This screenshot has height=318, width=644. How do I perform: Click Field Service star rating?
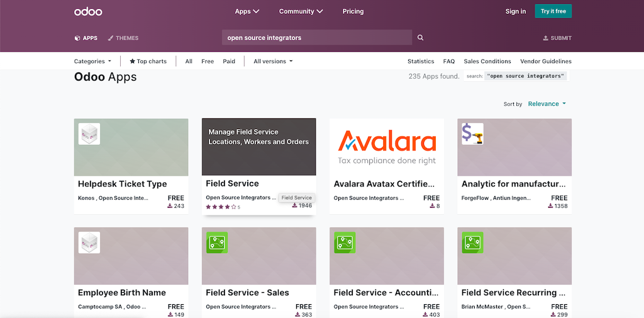[221, 207]
